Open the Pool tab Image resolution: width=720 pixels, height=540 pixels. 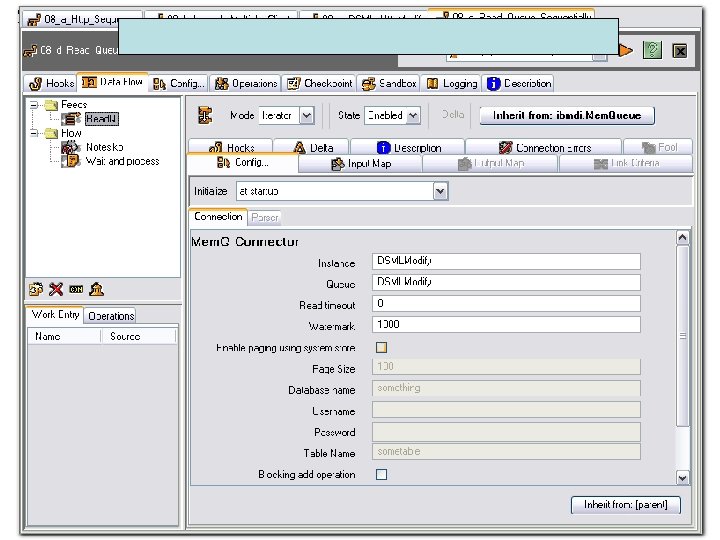click(658, 147)
